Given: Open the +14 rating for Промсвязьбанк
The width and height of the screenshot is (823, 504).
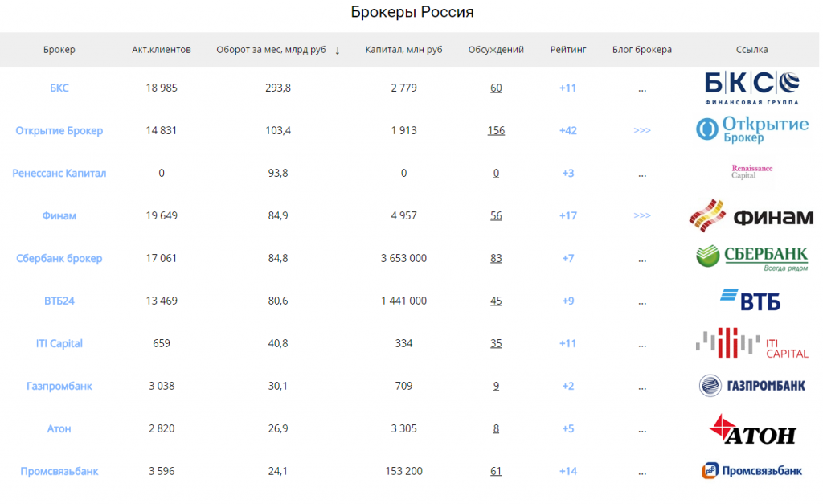Looking at the screenshot, I should click(568, 471).
